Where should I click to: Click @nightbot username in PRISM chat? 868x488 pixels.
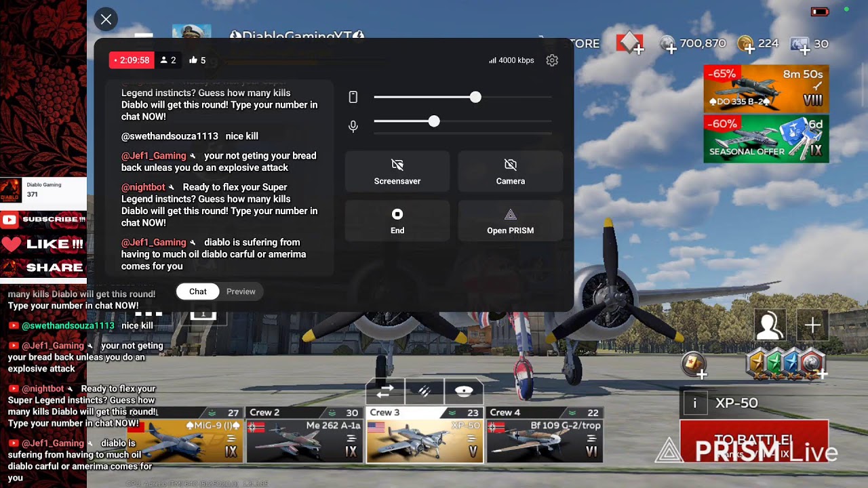point(143,187)
